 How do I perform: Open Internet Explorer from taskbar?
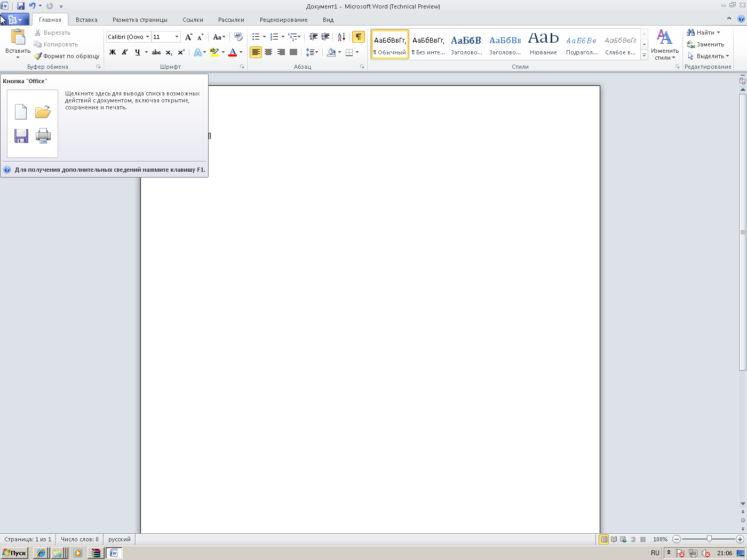pyautogui.click(x=41, y=553)
